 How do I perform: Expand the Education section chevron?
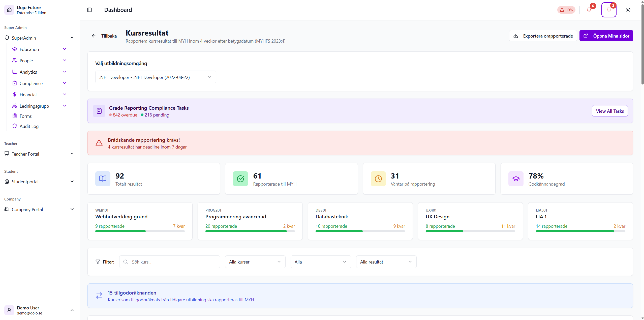(65, 49)
